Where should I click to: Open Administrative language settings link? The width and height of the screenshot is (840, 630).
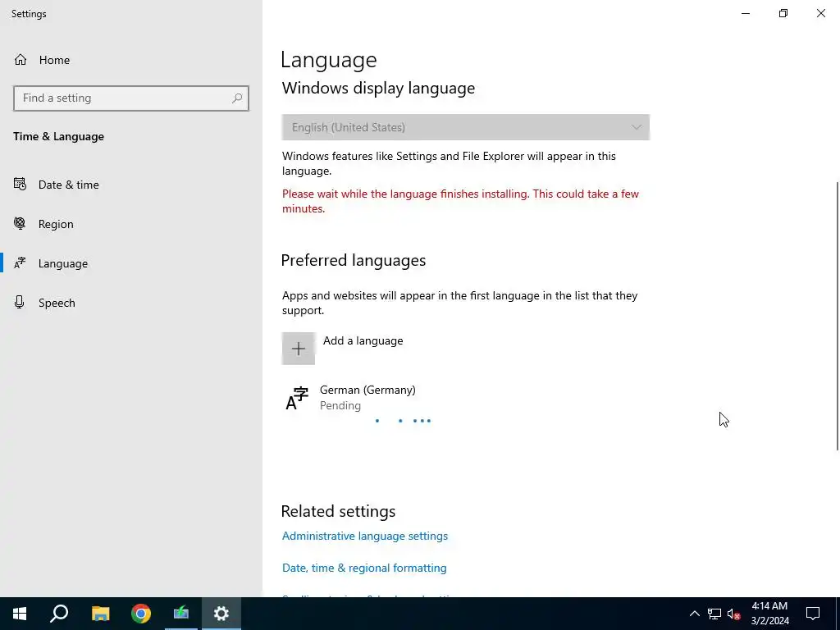pyautogui.click(x=365, y=536)
